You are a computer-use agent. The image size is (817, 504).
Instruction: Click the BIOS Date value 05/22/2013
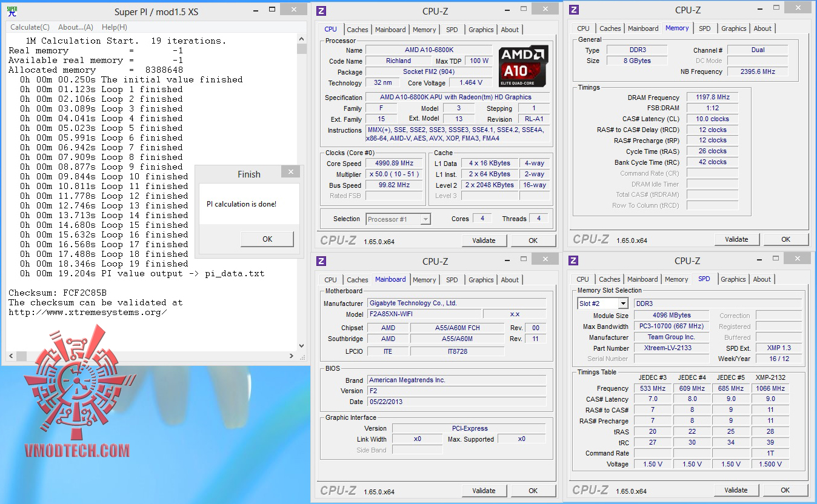point(456,402)
